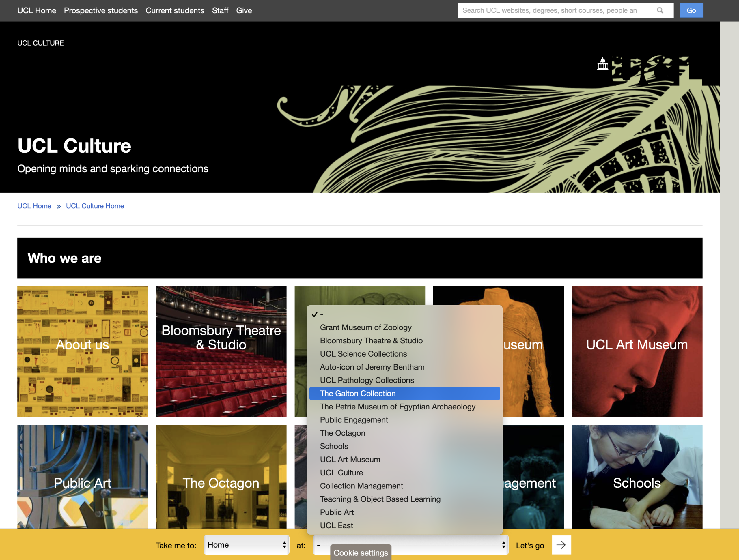This screenshot has height=560, width=739.
Task: Click UCL Culture Home breadcrumb link
Action: click(95, 206)
